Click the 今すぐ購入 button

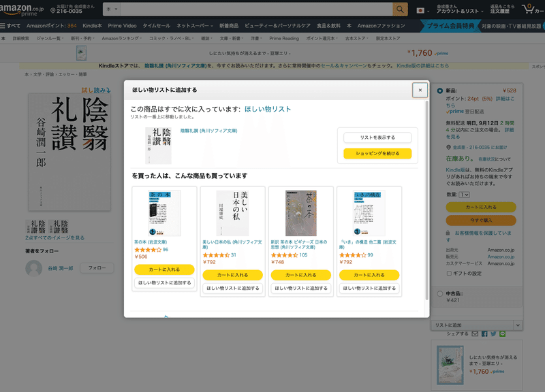[x=481, y=220]
